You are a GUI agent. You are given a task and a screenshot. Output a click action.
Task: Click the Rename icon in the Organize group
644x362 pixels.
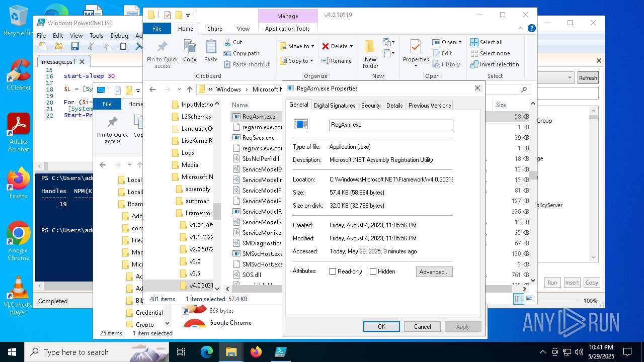326,61
